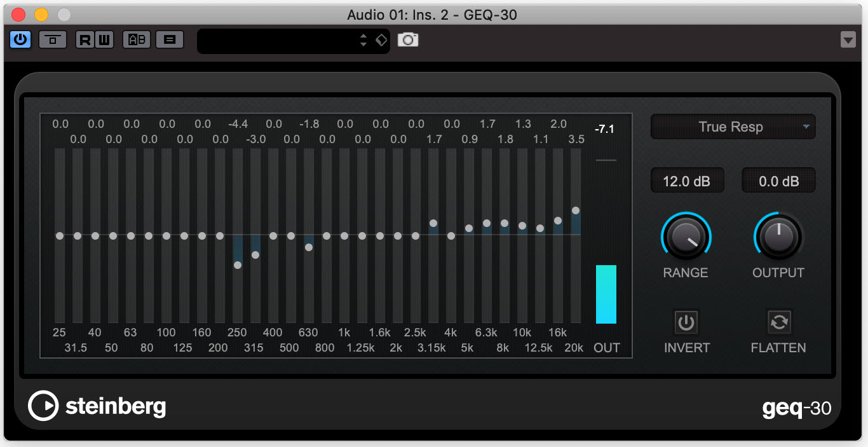This screenshot has height=447, width=868.
Task: Click the 100 Hz band slider handle
Action: 166,236
